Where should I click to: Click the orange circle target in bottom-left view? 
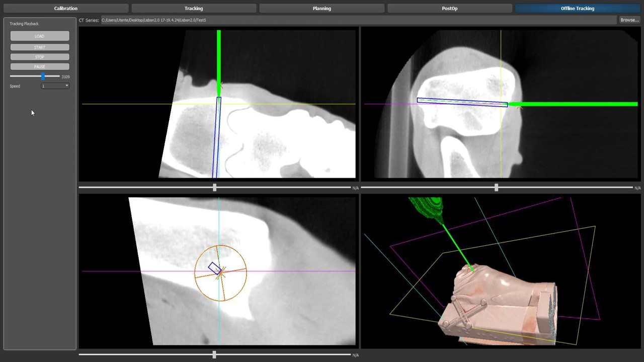click(x=221, y=273)
